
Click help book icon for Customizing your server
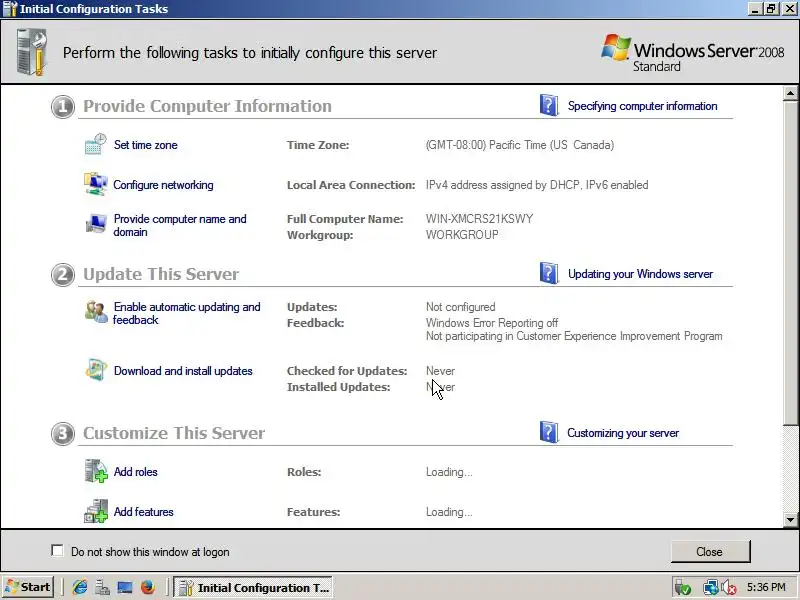pyautogui.click(x=549, y=432)
